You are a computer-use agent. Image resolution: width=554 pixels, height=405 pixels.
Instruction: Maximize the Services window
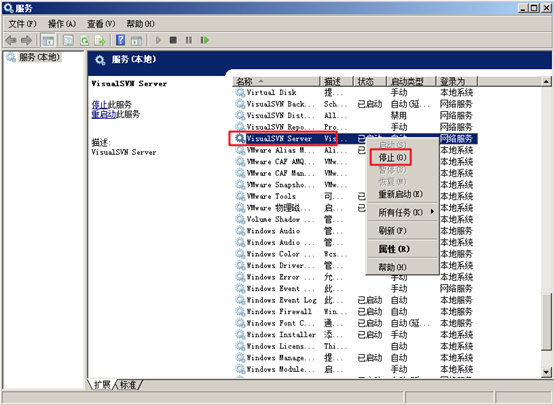tap(535, 8)
